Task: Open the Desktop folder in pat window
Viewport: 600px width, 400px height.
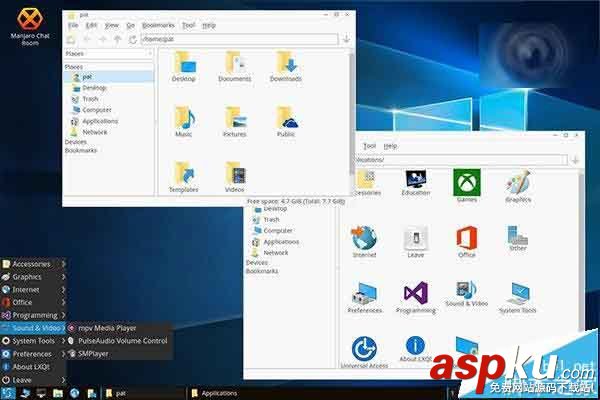Action: pos(184,67)
